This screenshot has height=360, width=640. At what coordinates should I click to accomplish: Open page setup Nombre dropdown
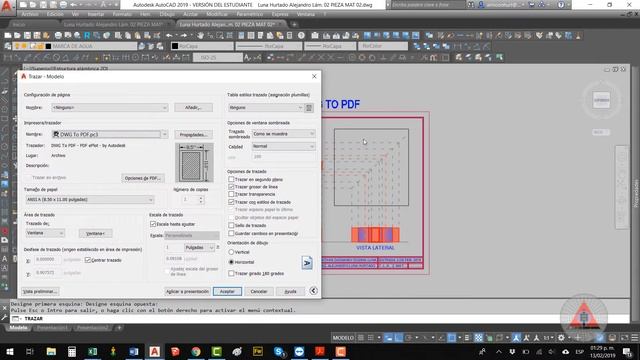pos(109,108)
